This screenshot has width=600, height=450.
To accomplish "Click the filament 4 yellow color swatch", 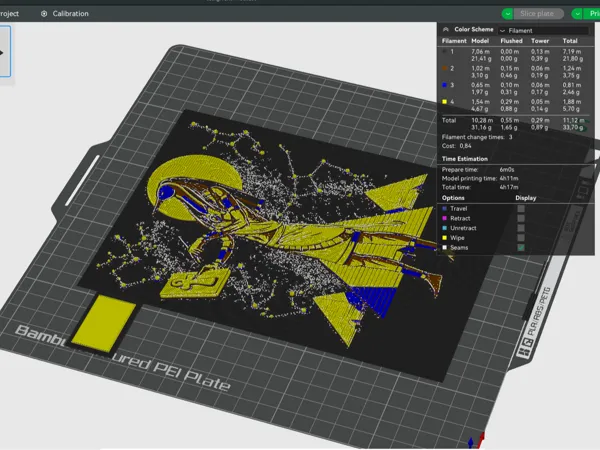I will pos(444,102).
